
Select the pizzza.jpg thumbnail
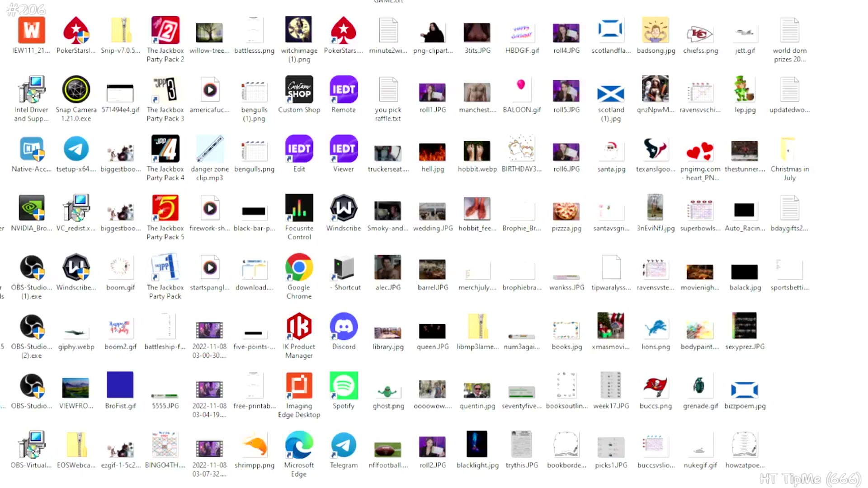click(566, 211)
